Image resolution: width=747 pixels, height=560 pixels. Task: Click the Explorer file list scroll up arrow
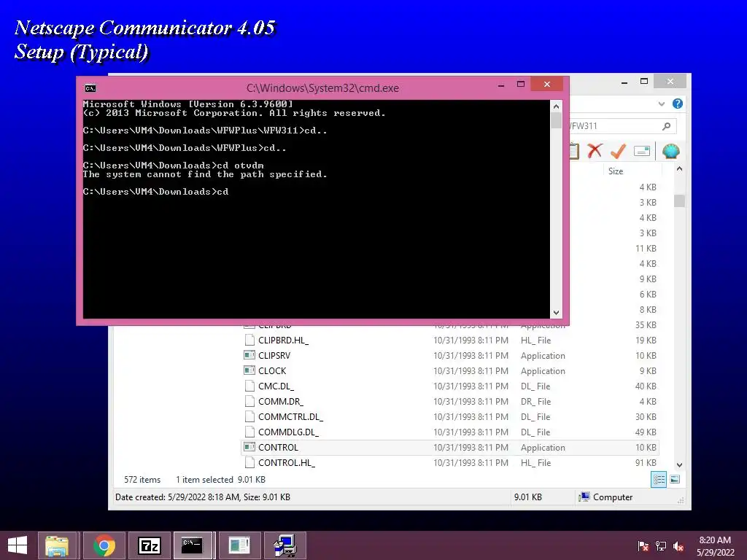click(679, 169)
